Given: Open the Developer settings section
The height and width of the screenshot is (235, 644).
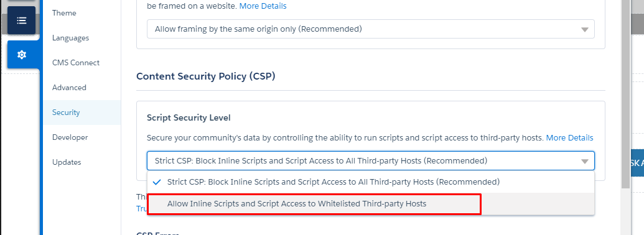Looking at the screenshot, I should point(70,137).
